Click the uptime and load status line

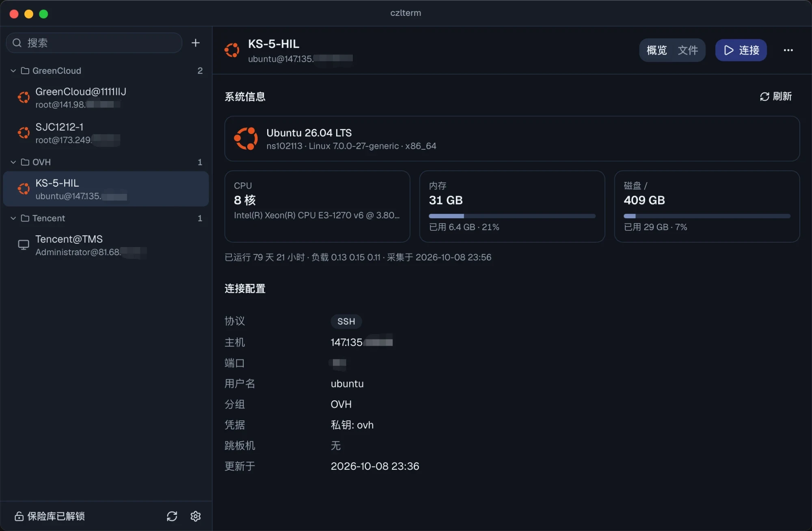click(x=358, y=257)
